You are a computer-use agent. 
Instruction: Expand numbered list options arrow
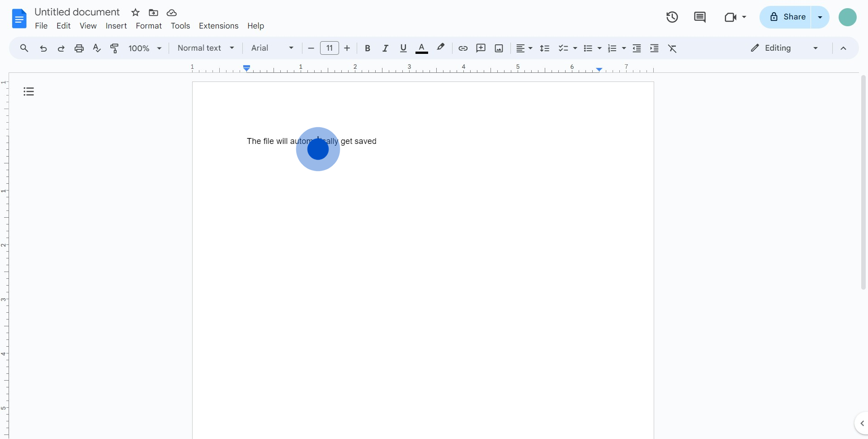tap(624, 48)
